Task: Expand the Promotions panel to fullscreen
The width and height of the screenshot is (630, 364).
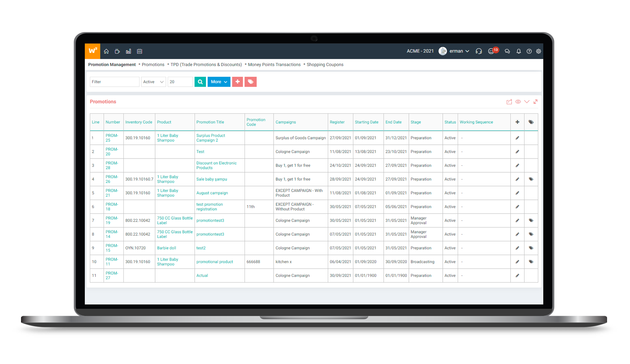Action: (535, 102)
